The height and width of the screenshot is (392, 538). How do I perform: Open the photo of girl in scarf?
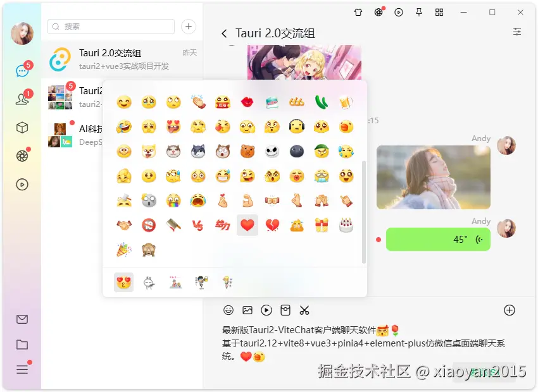pos(434,178)
